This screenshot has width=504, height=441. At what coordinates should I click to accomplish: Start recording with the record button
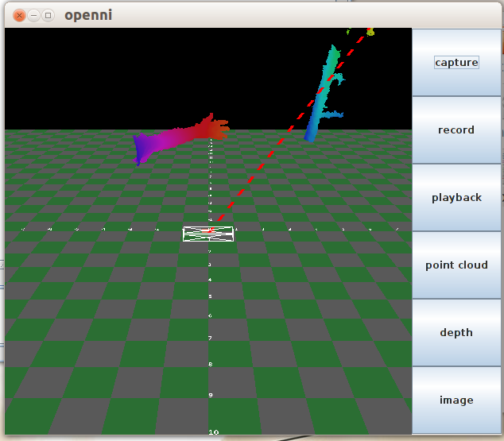pos(456,130)
